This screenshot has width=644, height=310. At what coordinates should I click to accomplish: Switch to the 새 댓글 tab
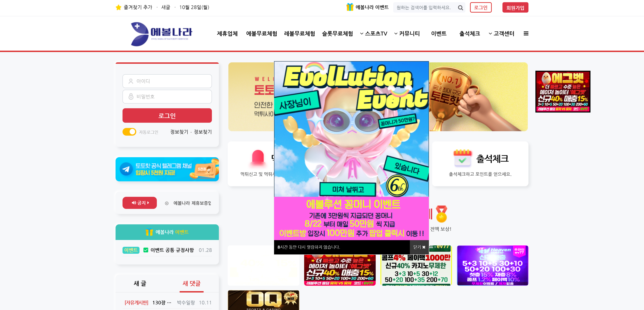192,283
